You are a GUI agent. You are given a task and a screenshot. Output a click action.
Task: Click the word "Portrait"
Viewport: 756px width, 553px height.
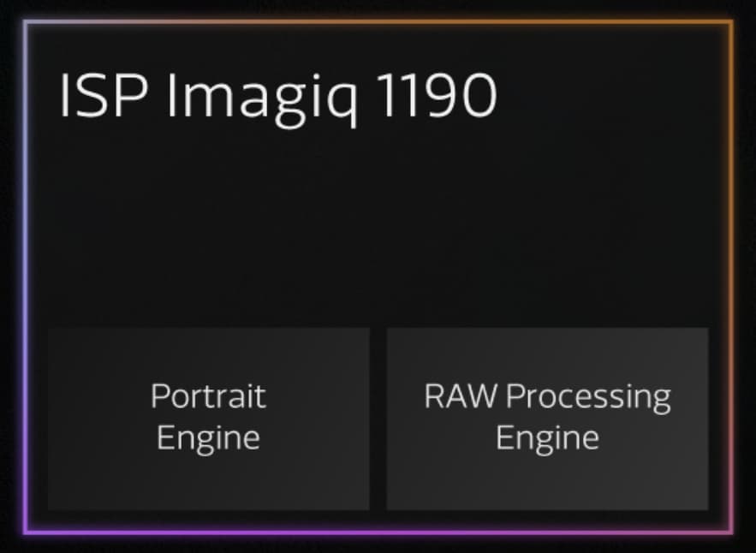[208, 395]
